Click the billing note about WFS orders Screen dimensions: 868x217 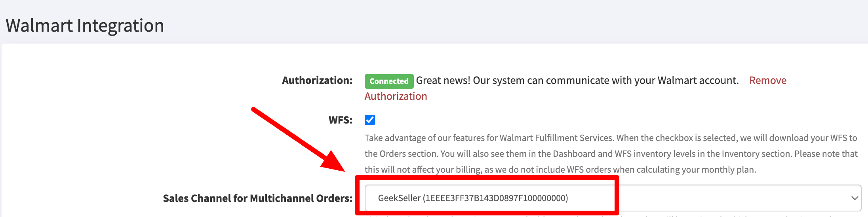560,169
